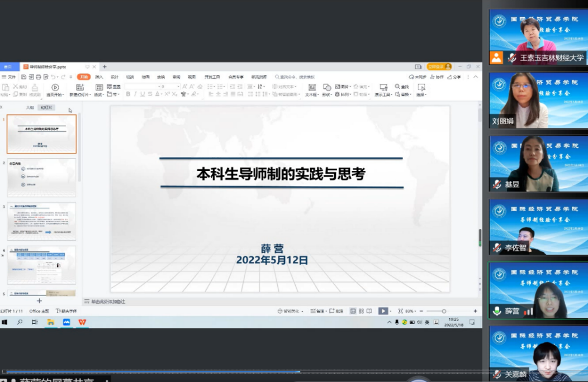588x382 pixels.
Task: Click the zoom slider in status bar
Action: coord(444,311)
